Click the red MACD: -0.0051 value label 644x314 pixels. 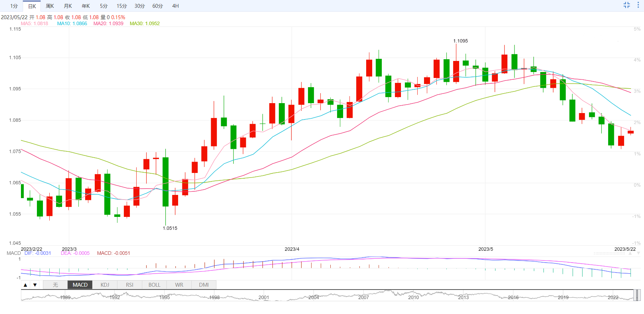tap(114, 253)
